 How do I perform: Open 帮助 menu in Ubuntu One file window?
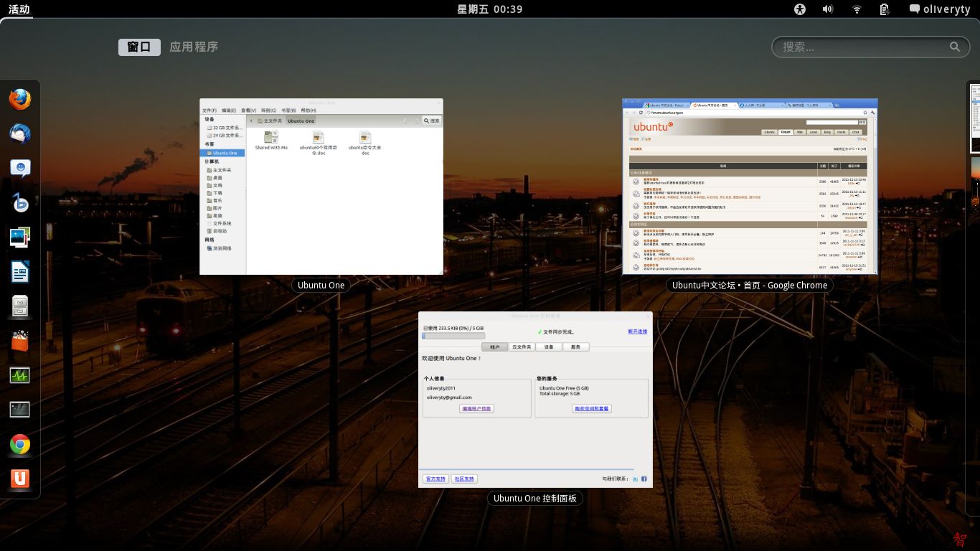308,110
